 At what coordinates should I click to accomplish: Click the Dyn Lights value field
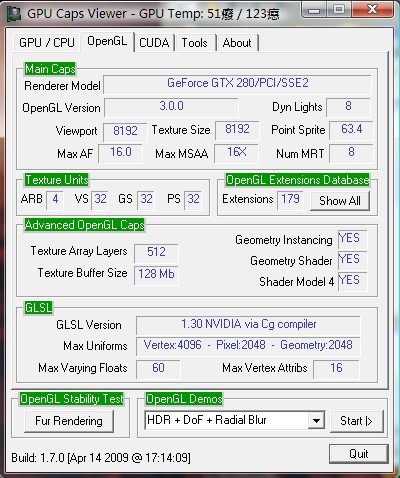click(348, 107)
